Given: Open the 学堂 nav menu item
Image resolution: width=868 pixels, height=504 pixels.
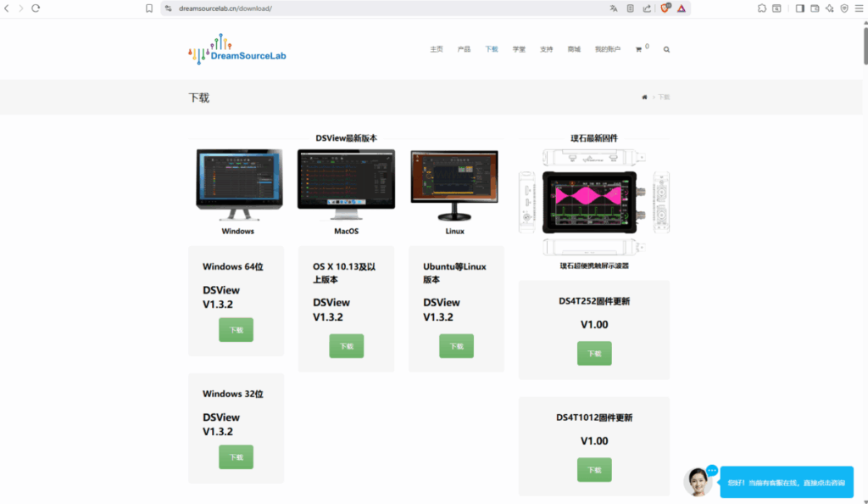Looking at the screenshot, I should [x=519, y=49].
